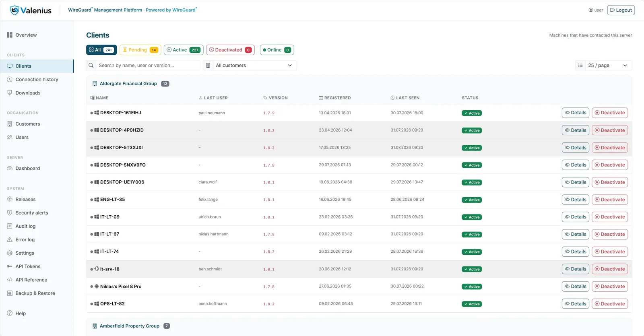Click last user clara.wolf
The width and height of the screenshot is (644, 336).
tap(208, 182)
